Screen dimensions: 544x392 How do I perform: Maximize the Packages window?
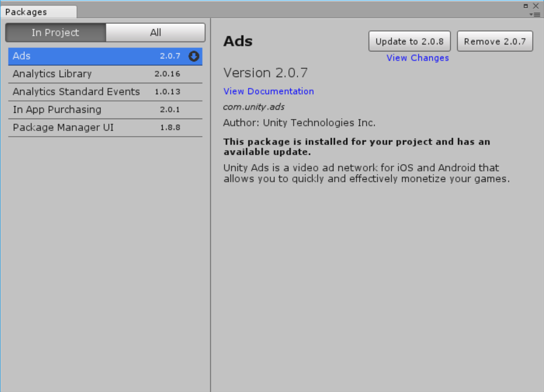point(525,6)
